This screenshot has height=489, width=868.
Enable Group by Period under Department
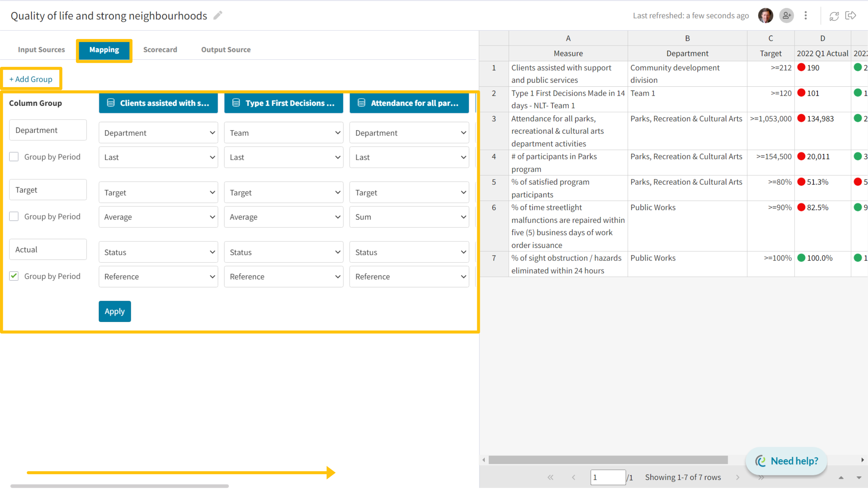(x=14, y=156)
